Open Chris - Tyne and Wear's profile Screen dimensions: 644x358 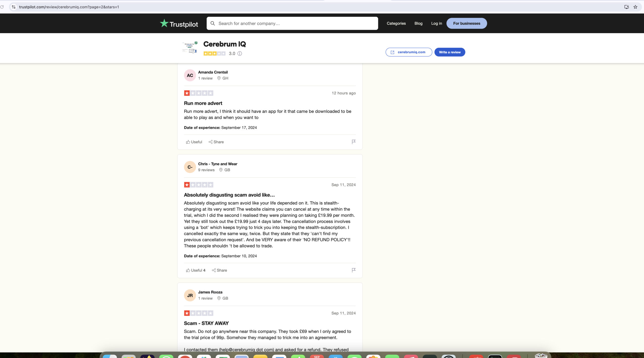(218, 164)
